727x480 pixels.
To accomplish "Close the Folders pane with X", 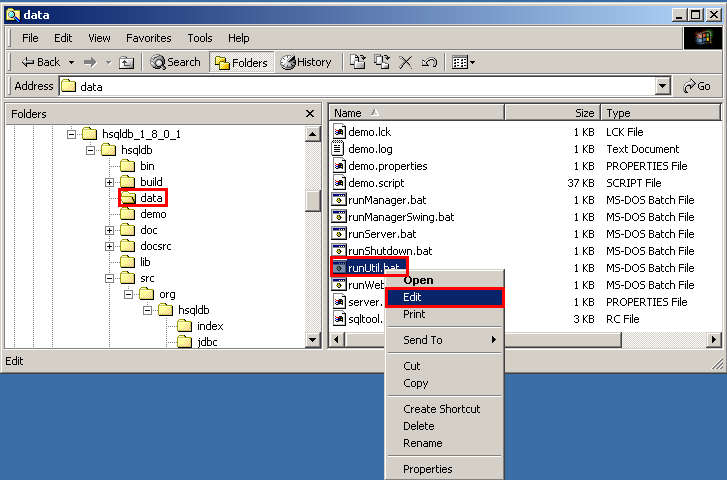I will click(x=310, y=114).
